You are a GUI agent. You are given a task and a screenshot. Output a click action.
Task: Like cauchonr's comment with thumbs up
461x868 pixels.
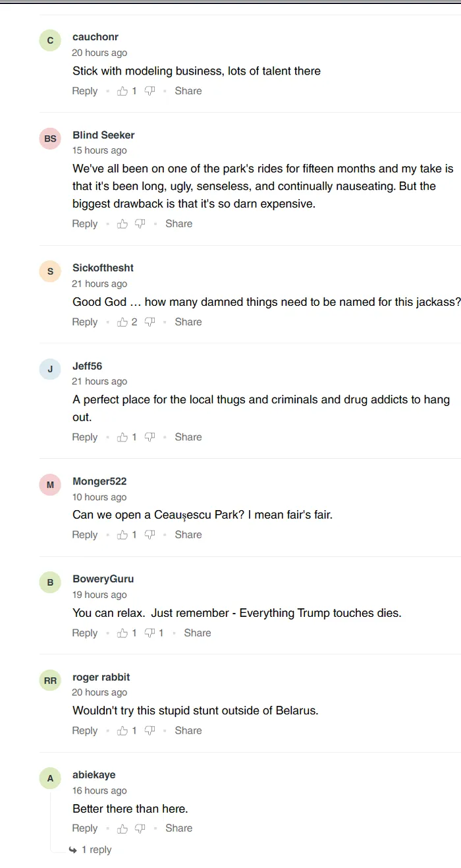(122, 91)
